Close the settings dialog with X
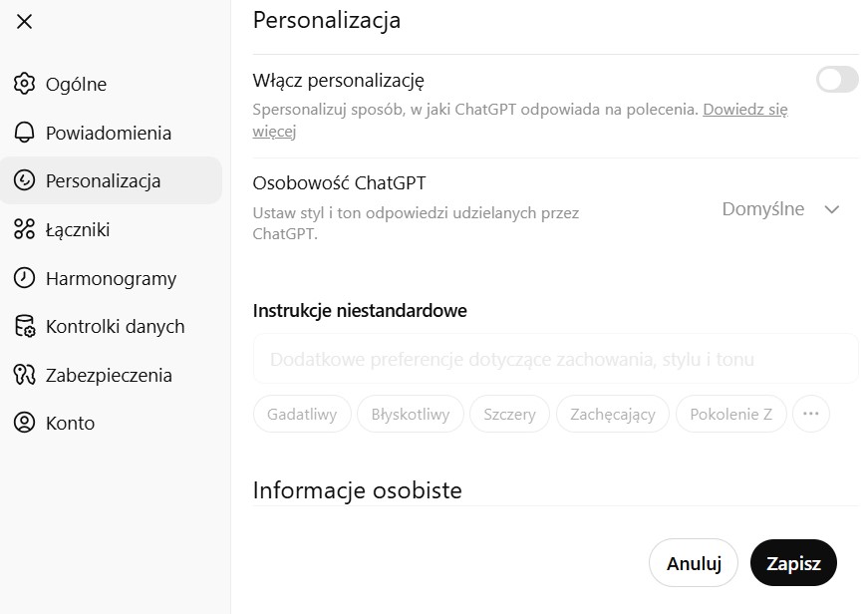The height and width of the screenshot is (614, 868). [x=25, y=22]
